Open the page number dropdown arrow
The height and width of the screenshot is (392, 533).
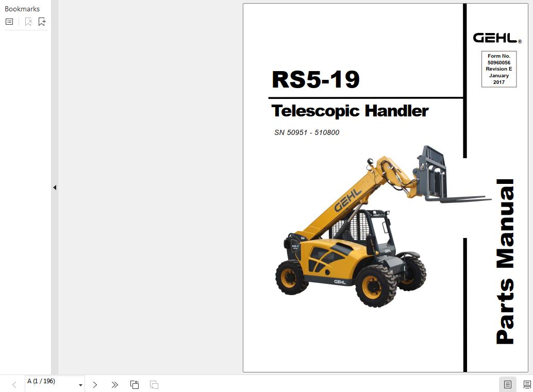point(80,385)
